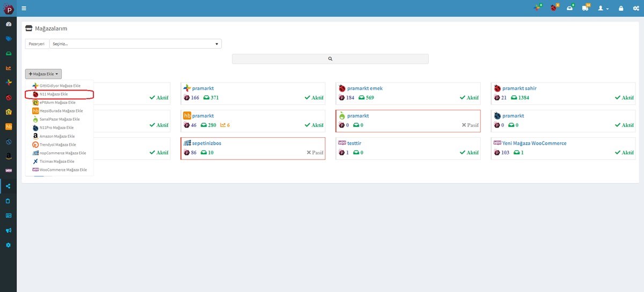Image resolution: width=644 pixels, height=292 pixels.
Task: Open the sepetinizbos store link
Action: (207, 143)
